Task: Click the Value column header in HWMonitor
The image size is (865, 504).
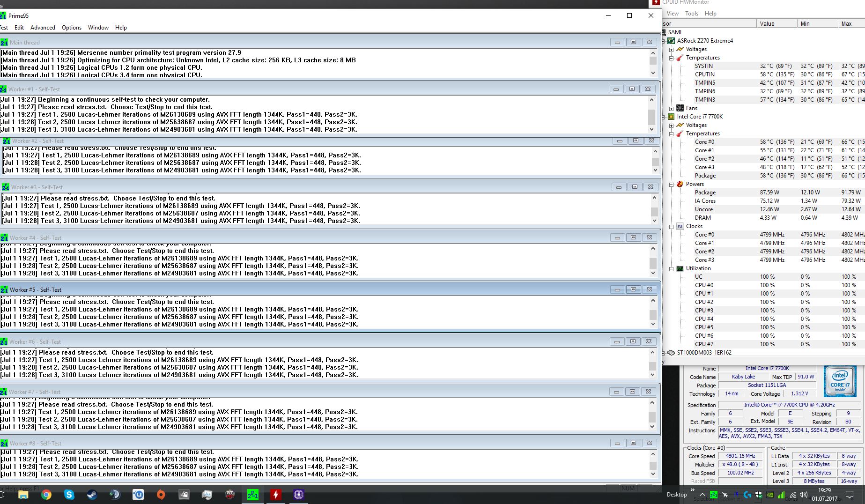Action: (777, 23)
